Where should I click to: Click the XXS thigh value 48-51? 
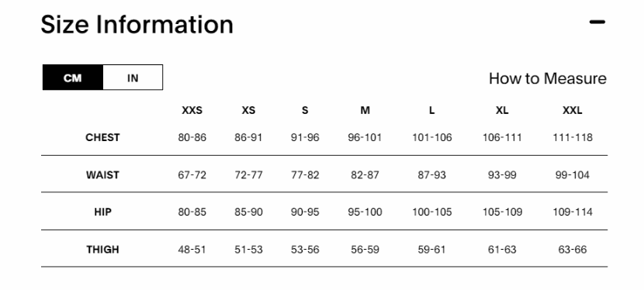pos(192,250)
